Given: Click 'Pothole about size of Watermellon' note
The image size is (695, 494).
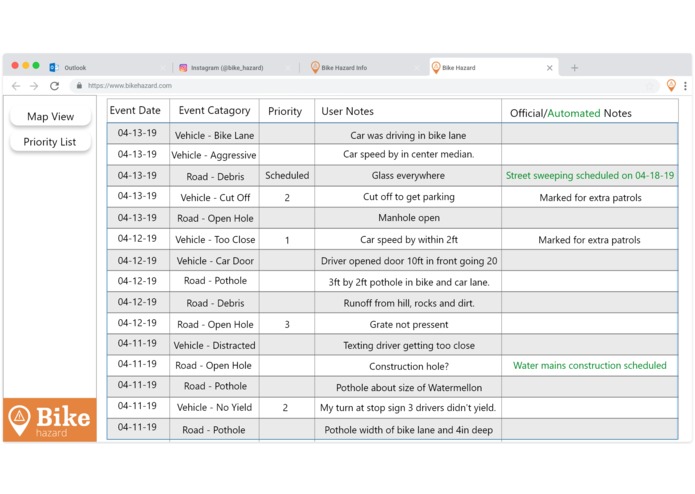Looking at the screenshot, I should [x=409, y=388].
